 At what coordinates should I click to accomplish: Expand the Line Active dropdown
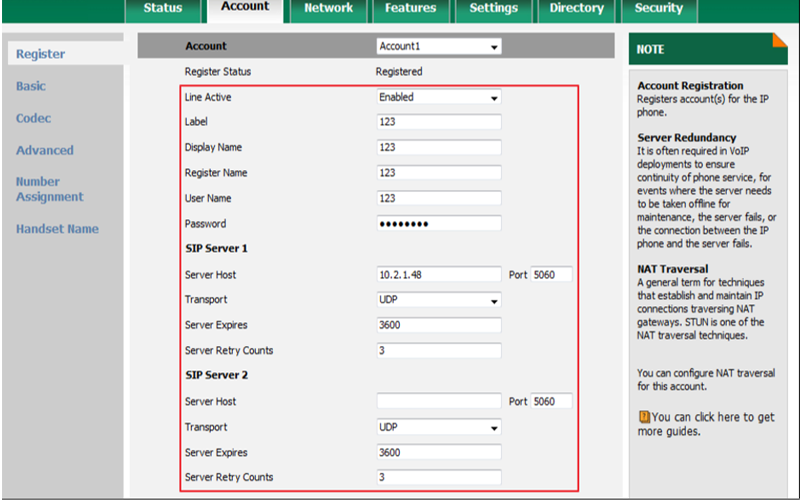click(x=439, y=98)
